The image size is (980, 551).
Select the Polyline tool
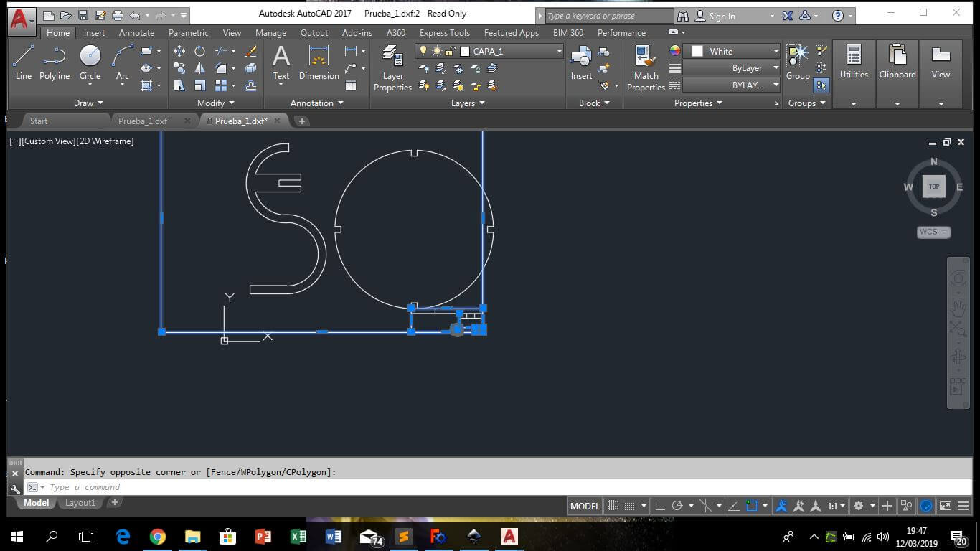click(x=54, y=62)
